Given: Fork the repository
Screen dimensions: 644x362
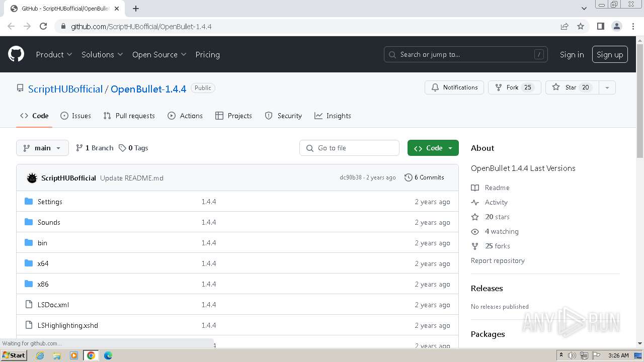Looking at the screenshot, I should pos(514,87).
